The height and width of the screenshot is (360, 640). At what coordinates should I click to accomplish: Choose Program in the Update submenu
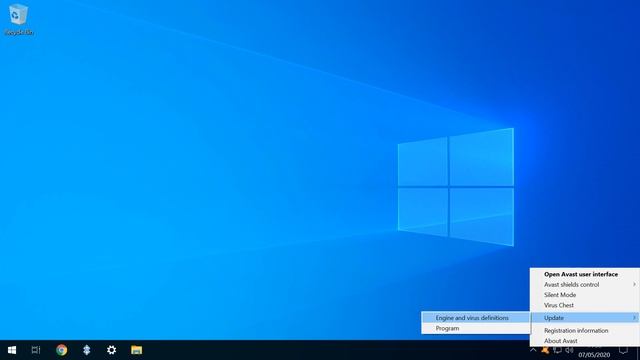pos(476,328)
